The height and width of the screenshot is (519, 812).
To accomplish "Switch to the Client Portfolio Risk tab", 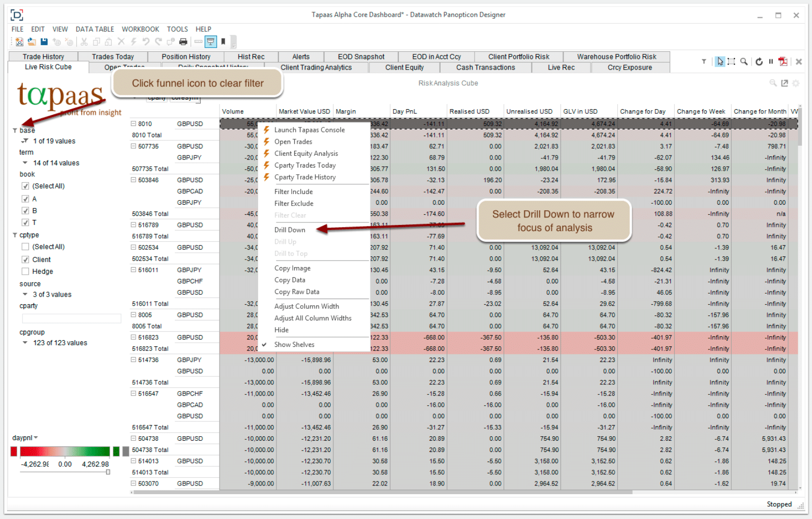I will click(518, 57).
